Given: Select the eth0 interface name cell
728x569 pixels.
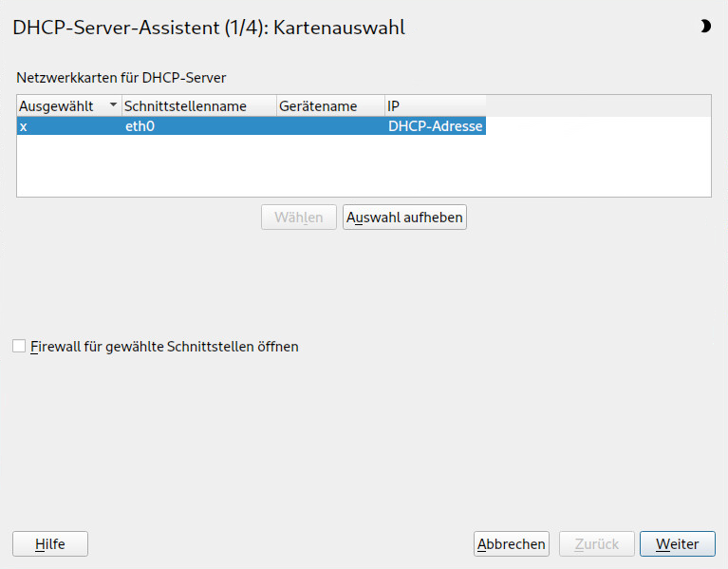Looking at the screenshot, I should [140, 126].
